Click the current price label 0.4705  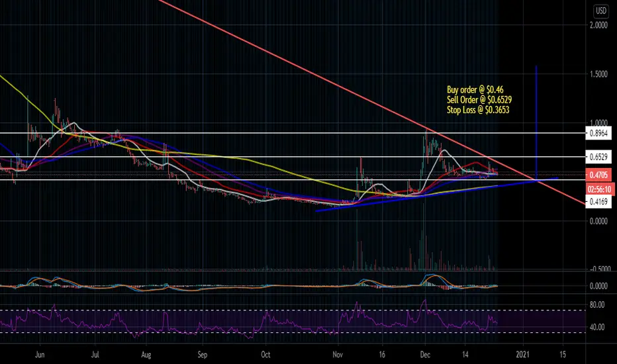tap(599, 175)
